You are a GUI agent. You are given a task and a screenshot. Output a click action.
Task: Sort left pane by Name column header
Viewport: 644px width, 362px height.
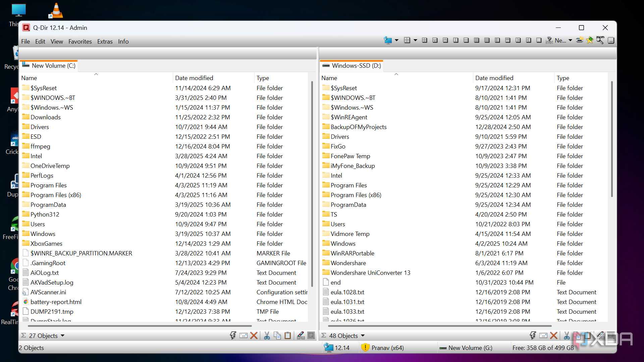[x=96, y=78]
